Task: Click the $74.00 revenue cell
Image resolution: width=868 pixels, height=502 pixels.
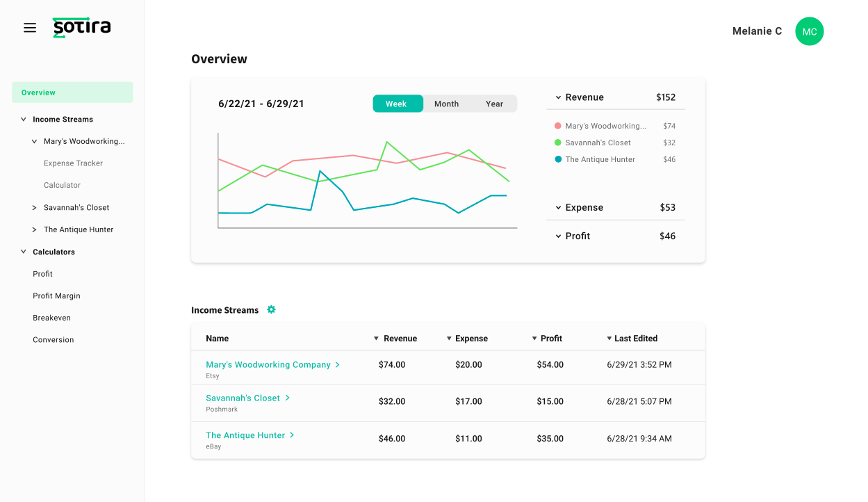Action: tap(392, 364)
